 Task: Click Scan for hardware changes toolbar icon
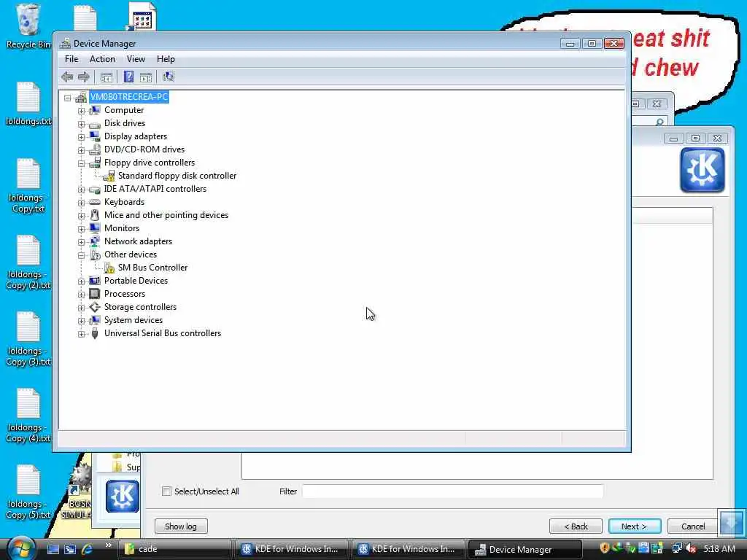coord(169,77)
